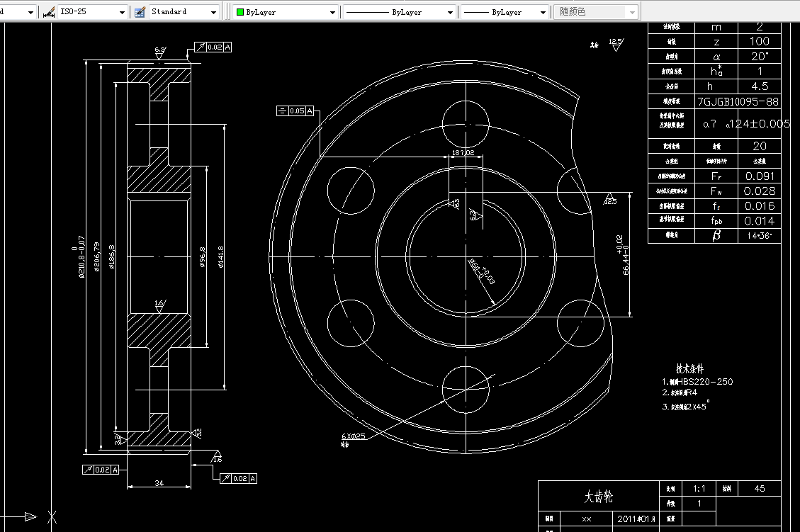Open the green ByLayer color dropdown
This screenshot has height=532, width=800.
332,12
